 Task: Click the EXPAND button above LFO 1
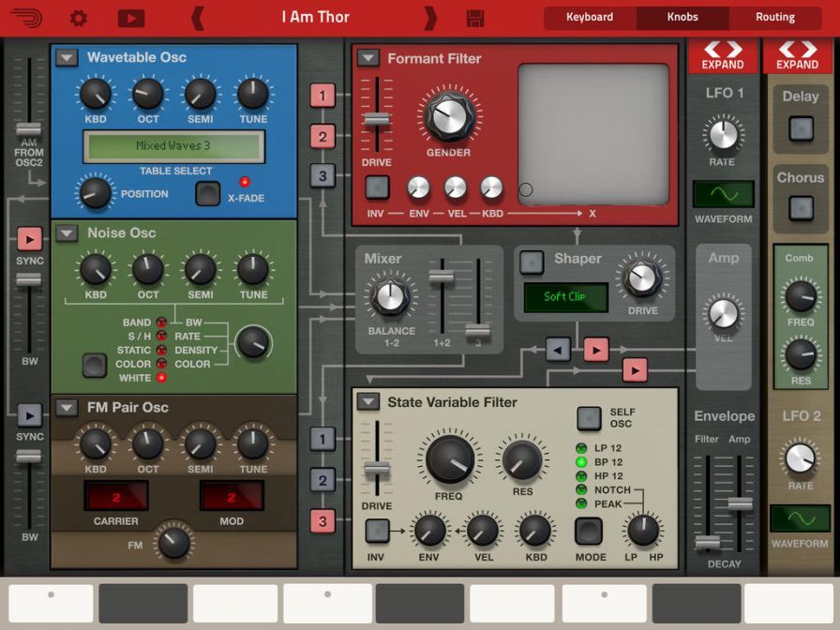[723, 55]
